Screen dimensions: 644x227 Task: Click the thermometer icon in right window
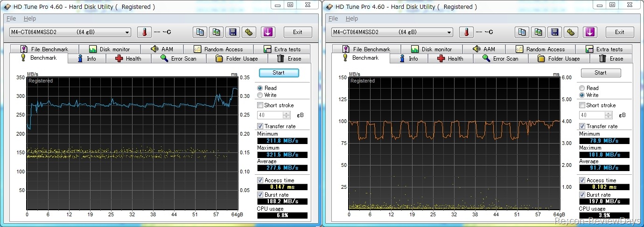466,32
